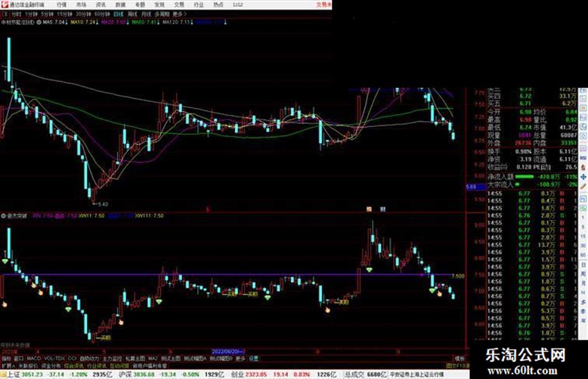Select the MA2 indicator tab

tap(153, 358)
